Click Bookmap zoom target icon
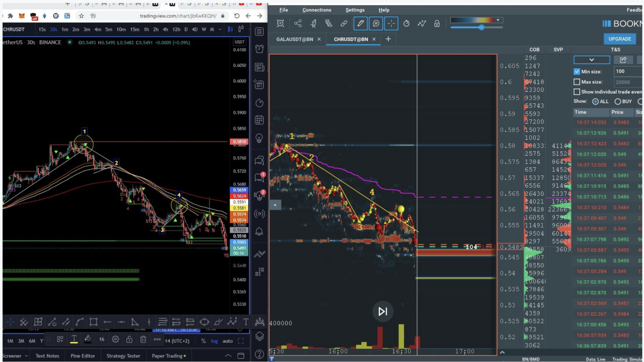Image resolution: width=644 pixels, height=362 pixels. click(280, 24)
